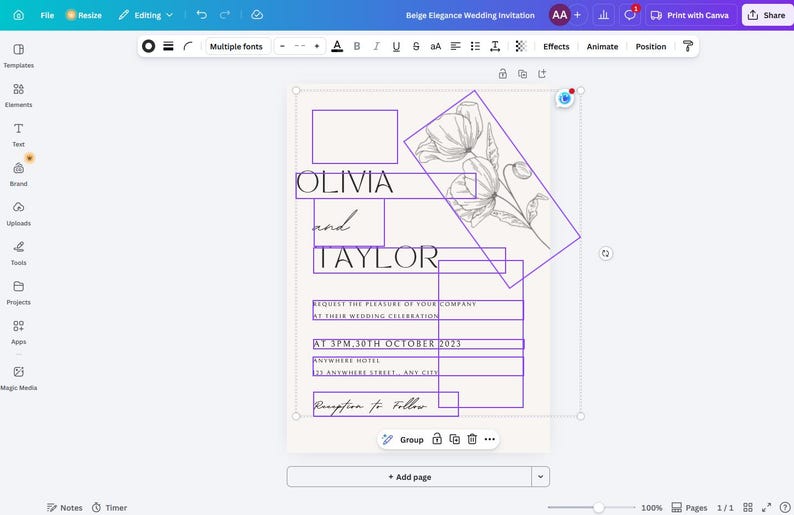The image size is (794, 515).
Task: Open the Tools side panel
Action: coord(19,253)
